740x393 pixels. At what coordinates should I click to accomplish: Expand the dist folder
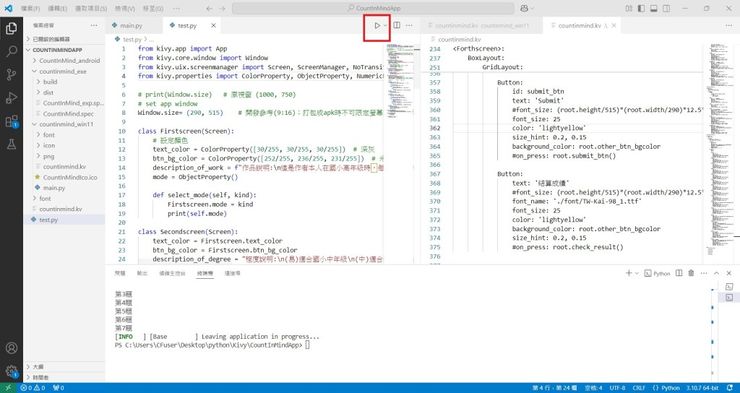(64, 92)
